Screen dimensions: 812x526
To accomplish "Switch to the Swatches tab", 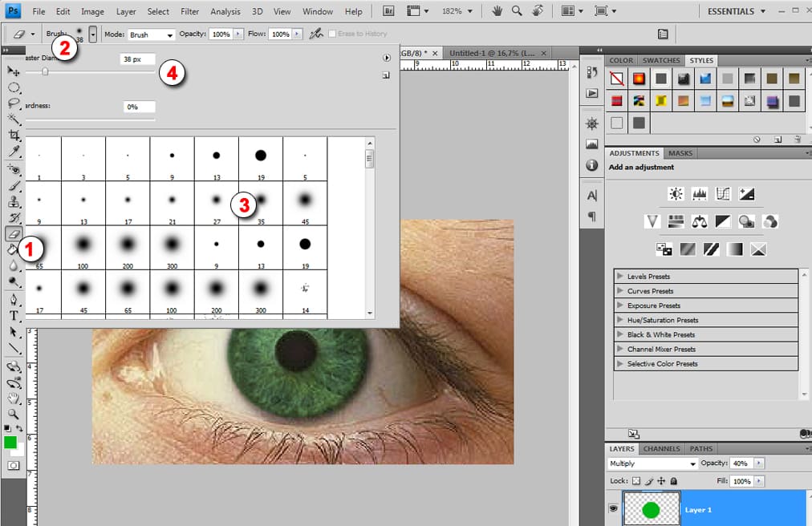I will [x=661, y=60].
